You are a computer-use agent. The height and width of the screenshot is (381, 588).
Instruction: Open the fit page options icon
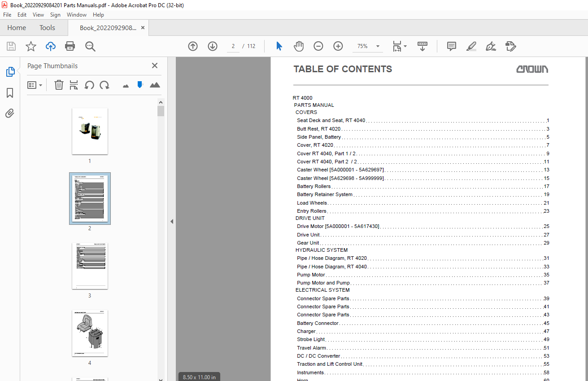pyautogui.click(x=399, y=46)
